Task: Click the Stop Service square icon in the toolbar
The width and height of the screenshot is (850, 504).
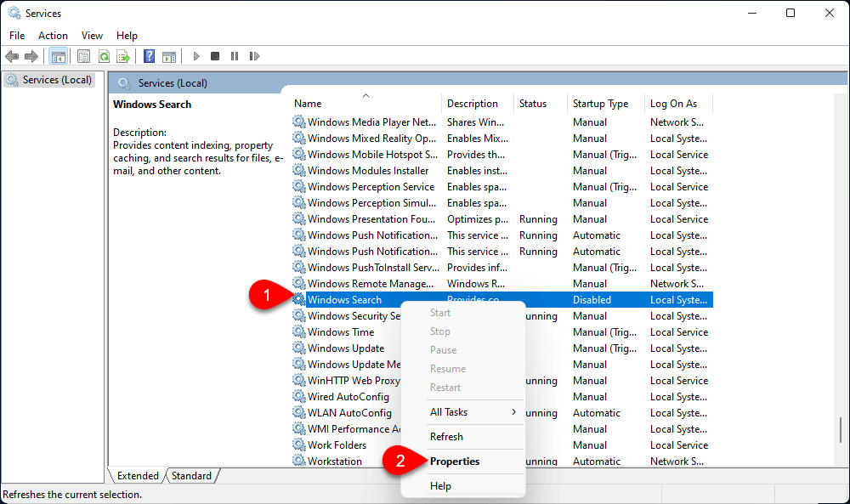Action: coord(215,56)
